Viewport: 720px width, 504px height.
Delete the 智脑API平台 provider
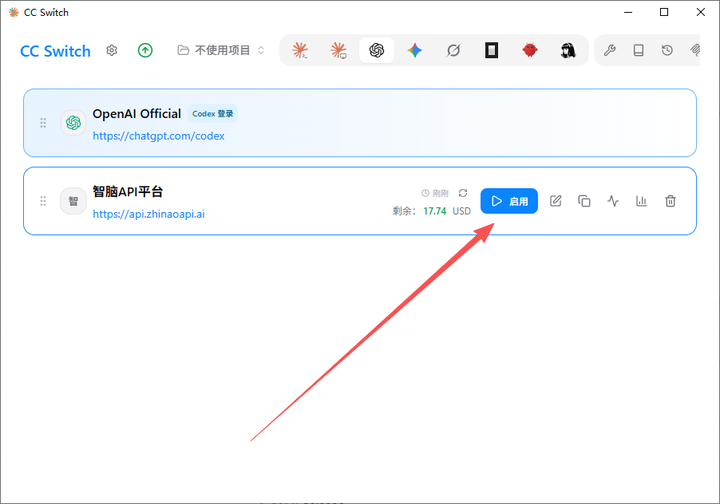pos(670,201)
